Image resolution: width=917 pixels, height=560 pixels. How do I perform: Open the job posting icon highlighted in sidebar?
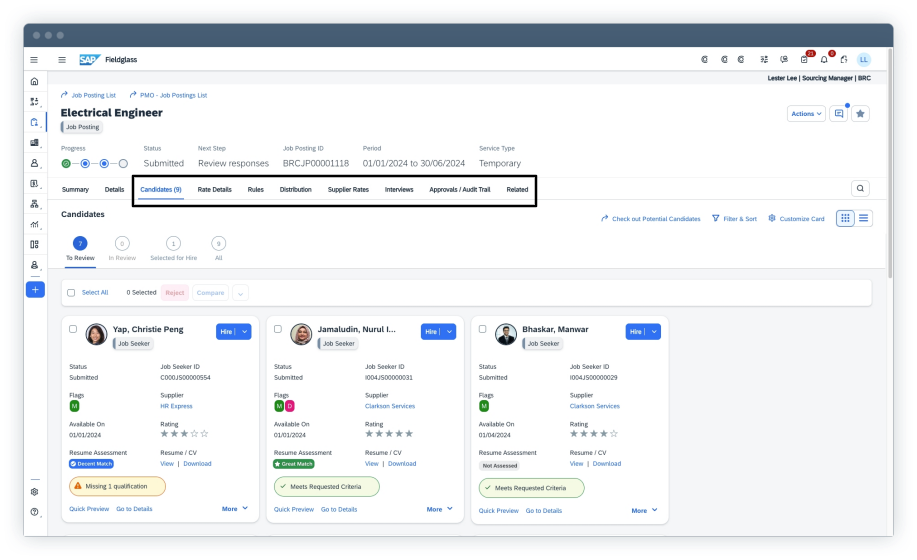35,122
